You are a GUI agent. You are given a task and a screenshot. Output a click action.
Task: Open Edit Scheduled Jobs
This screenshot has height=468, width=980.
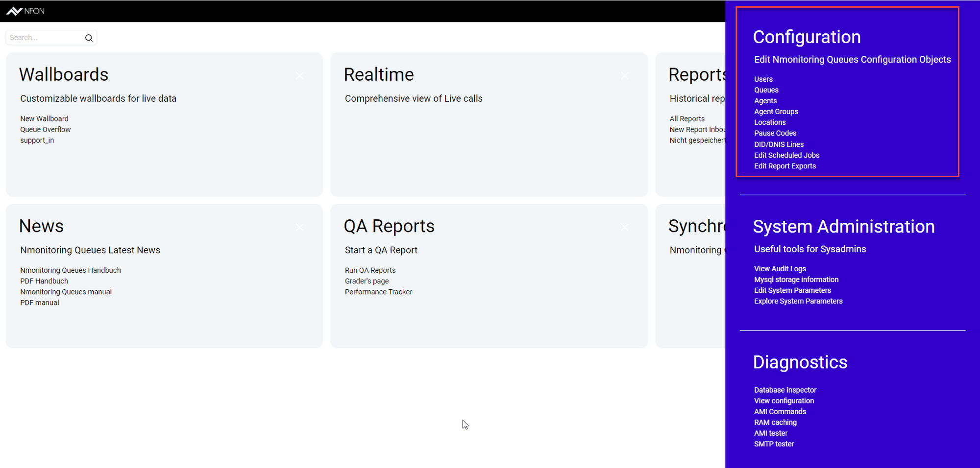786,155
